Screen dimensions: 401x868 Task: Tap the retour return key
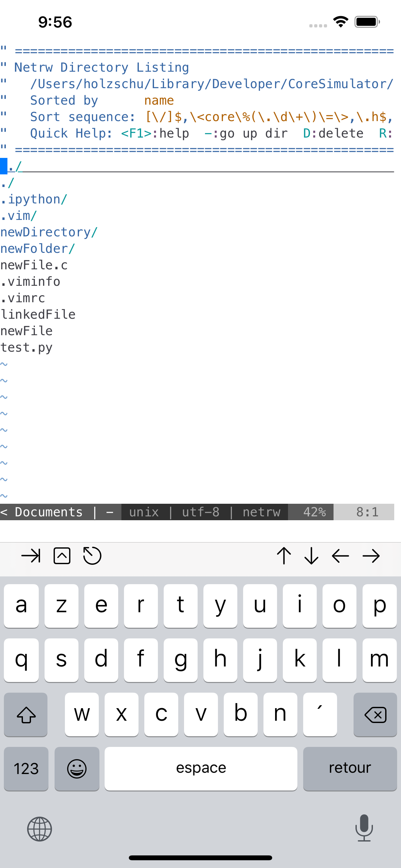(350, 769)
